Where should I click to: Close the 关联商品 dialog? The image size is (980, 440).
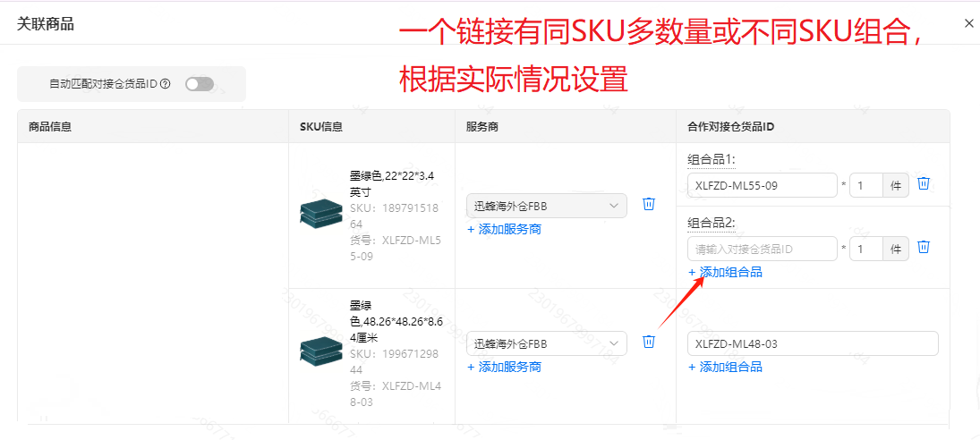click(x=969, y=23)
